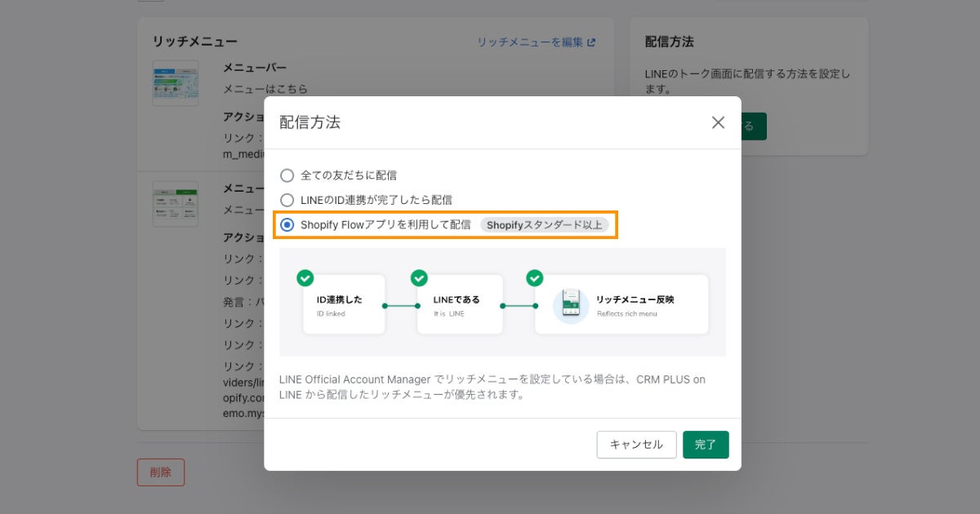The image size is (980, 514).
Task: Click the ID連携した flow step card
Action: tap(343, 304)
